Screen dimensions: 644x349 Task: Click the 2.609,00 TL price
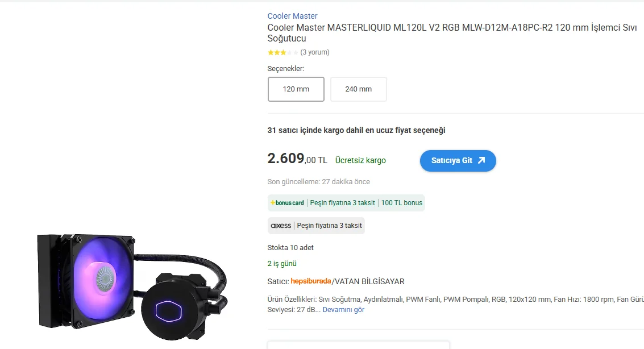tap(297, 159)
